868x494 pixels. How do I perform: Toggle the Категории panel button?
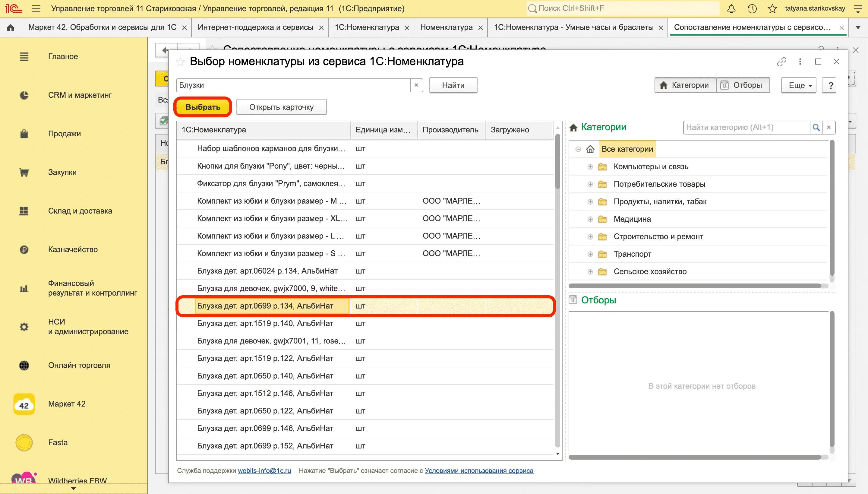tap(685, 85)
